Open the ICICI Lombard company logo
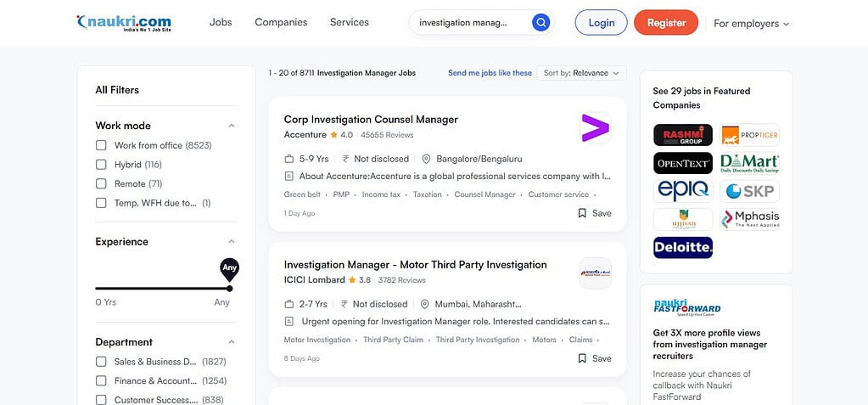868x405 pixels. tap(595, 273)
